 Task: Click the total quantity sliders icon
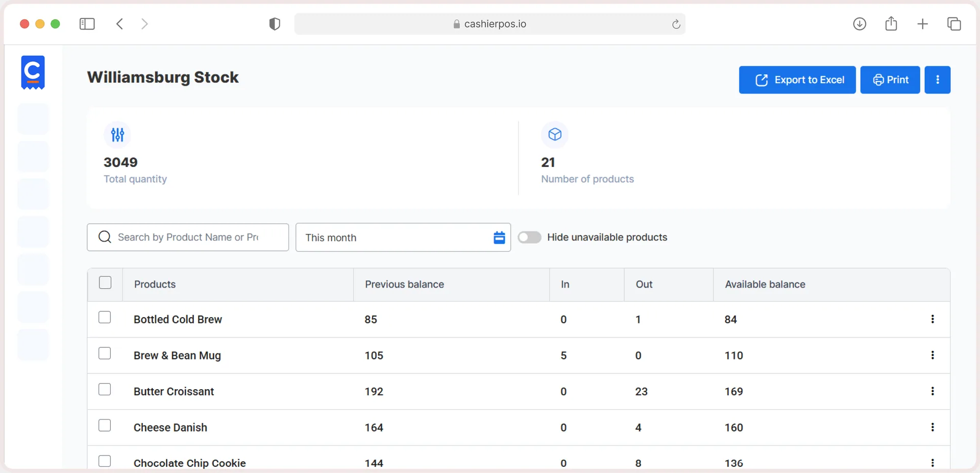coord(117,134)
